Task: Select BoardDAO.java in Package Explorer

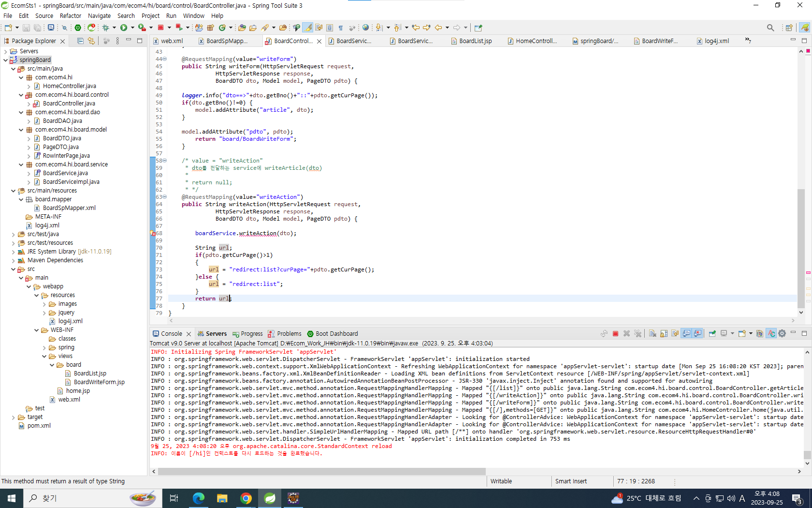Action: [x=62, y=121]
